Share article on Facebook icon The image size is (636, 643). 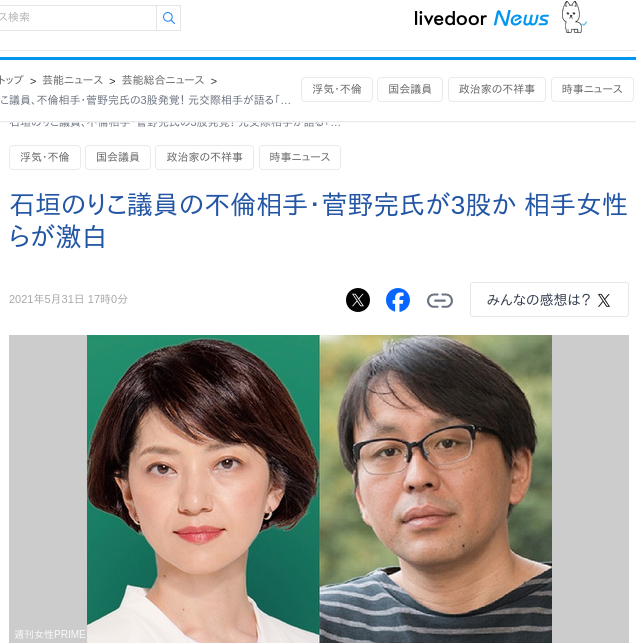point(398,300)
